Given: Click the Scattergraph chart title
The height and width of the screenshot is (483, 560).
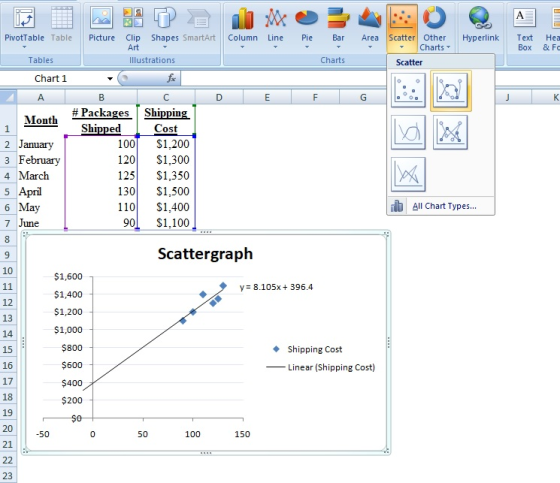Looking at the screenshot, I should [205, 254].
